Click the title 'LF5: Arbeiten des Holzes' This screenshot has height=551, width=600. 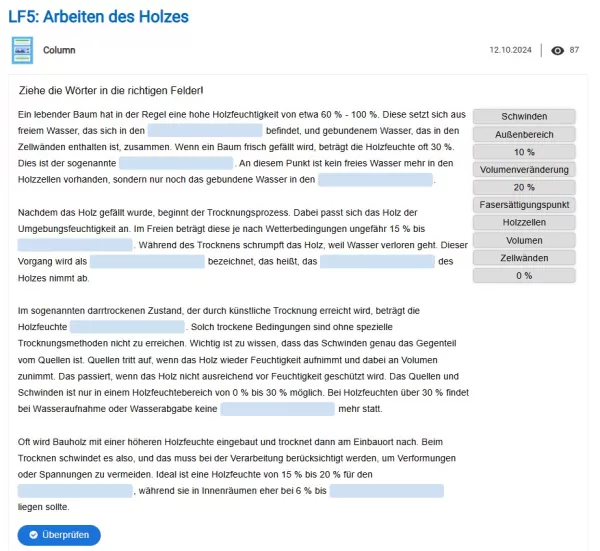pyautogui.click(x=98, y=17)
